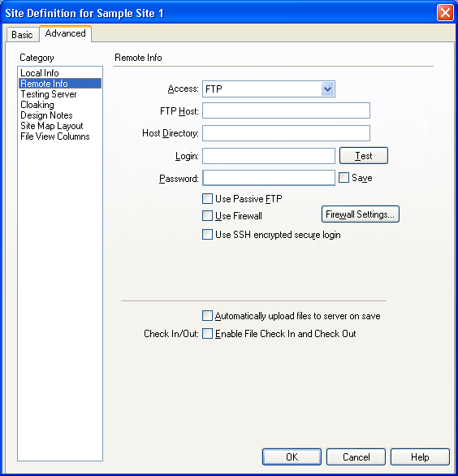The height and width of the screenshot is (476, 458).
Task: Go to Site Map Layout category
Action: (52, 126)
